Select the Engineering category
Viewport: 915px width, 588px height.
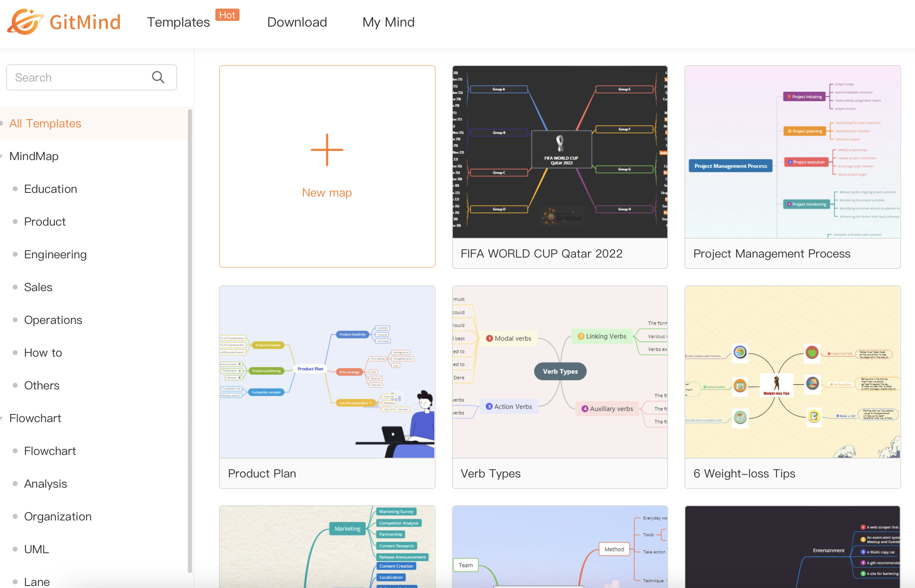point(55,254)
